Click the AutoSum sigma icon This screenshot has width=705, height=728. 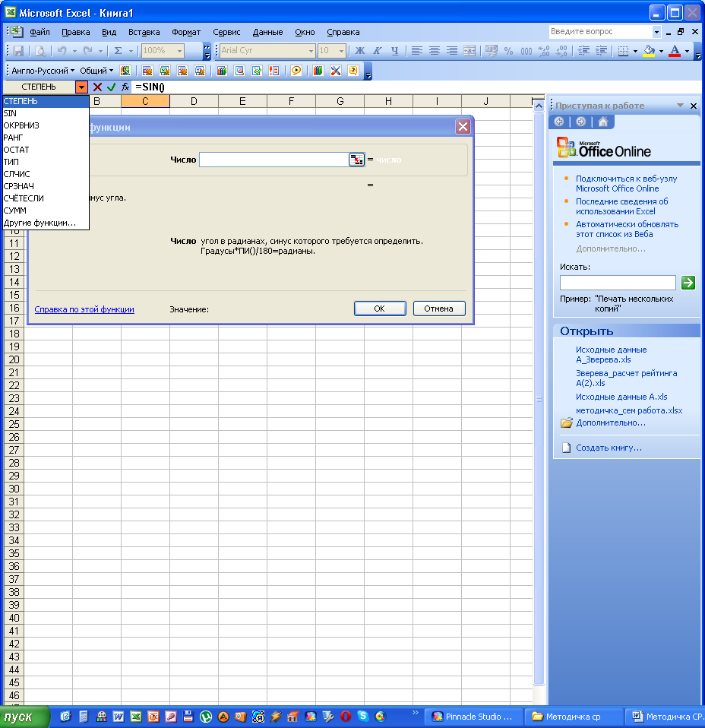[119, 51]
